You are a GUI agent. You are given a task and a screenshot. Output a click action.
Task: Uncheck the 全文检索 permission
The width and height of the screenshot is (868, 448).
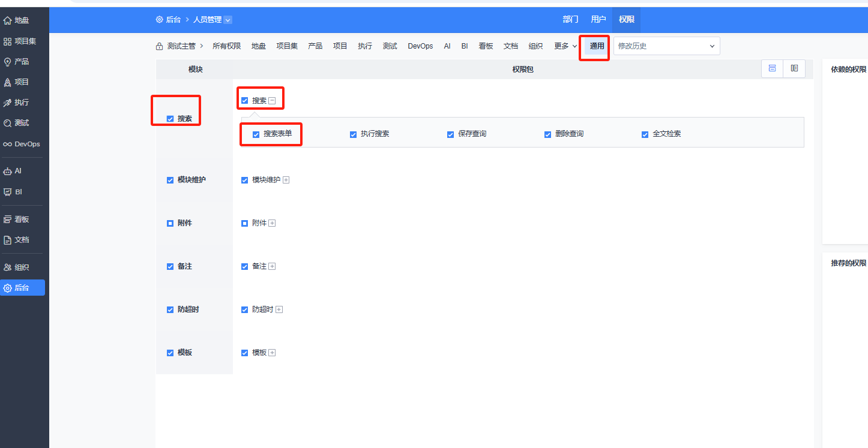[645, 134]
